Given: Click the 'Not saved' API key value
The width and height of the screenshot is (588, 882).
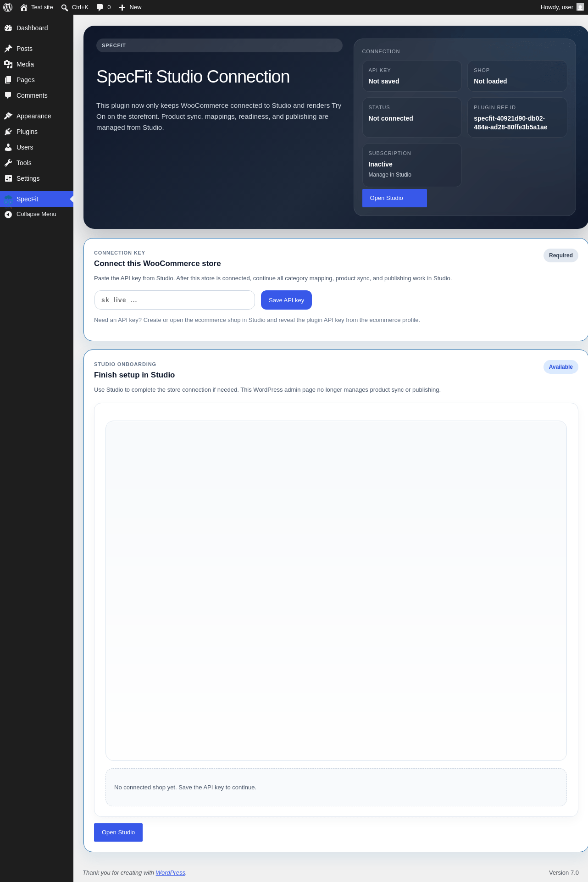Looking at the screenshot, I should pyautogui.click(x=384, y=81).
